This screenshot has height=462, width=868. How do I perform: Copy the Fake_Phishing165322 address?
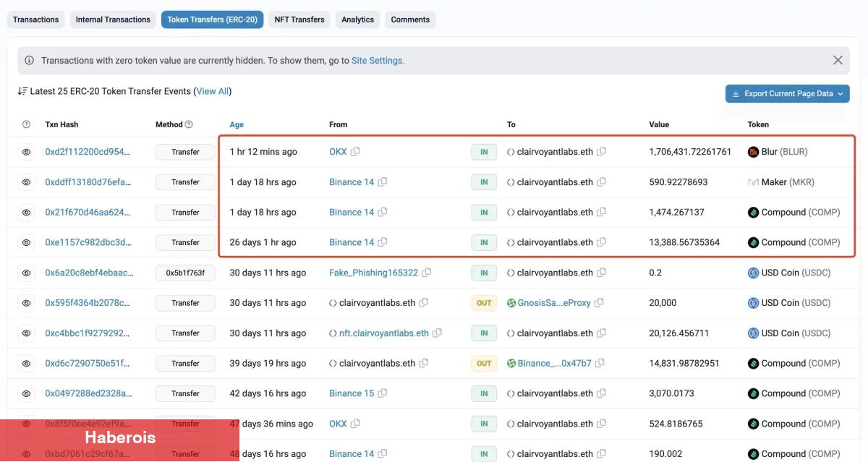click(x=427, y=273)
